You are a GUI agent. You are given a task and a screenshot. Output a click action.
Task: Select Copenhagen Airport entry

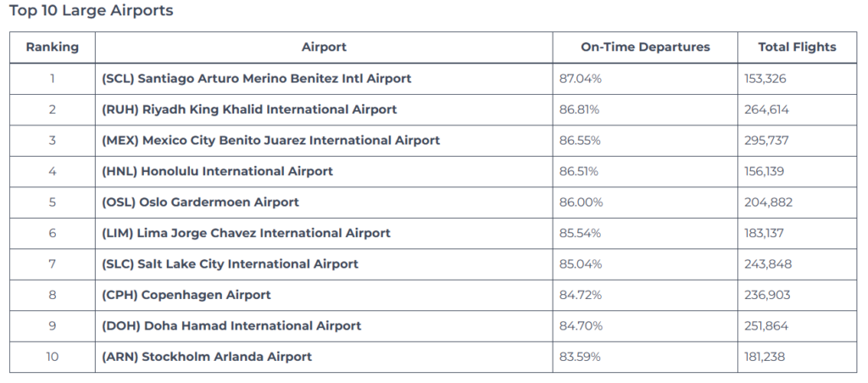click(186, 295)
